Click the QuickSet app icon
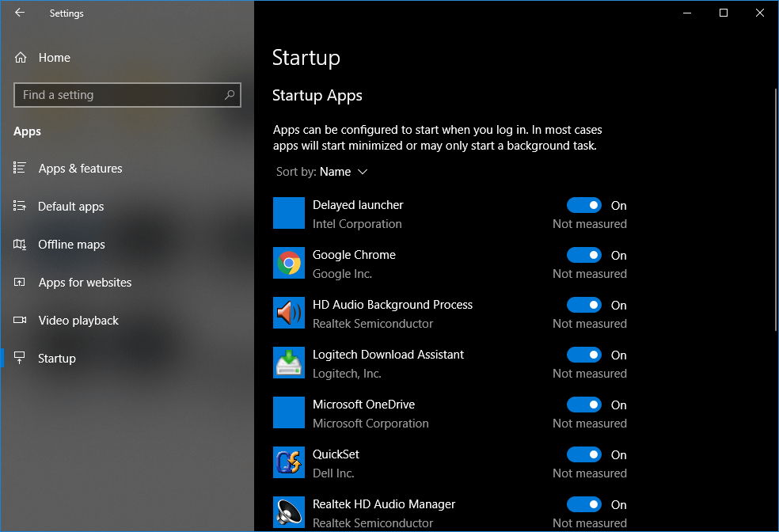The width and height of the screenshot is (779, 532). [289, 462]
